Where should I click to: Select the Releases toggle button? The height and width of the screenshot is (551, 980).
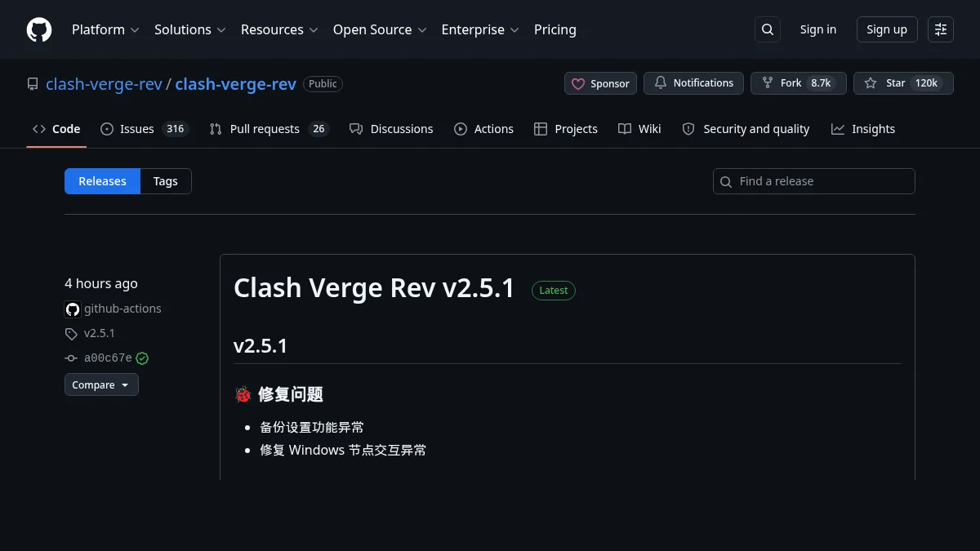tap(102, 181)
